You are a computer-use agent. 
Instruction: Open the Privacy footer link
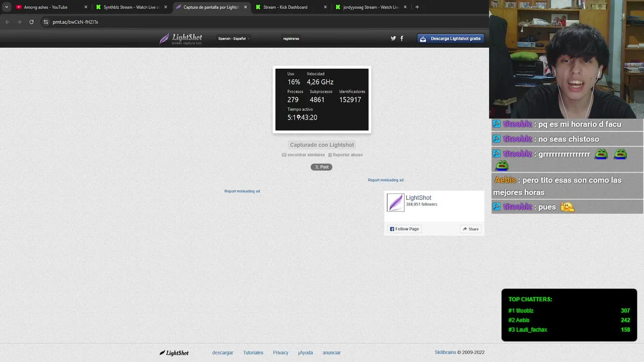pyautogui.click(x=280, y=353)
